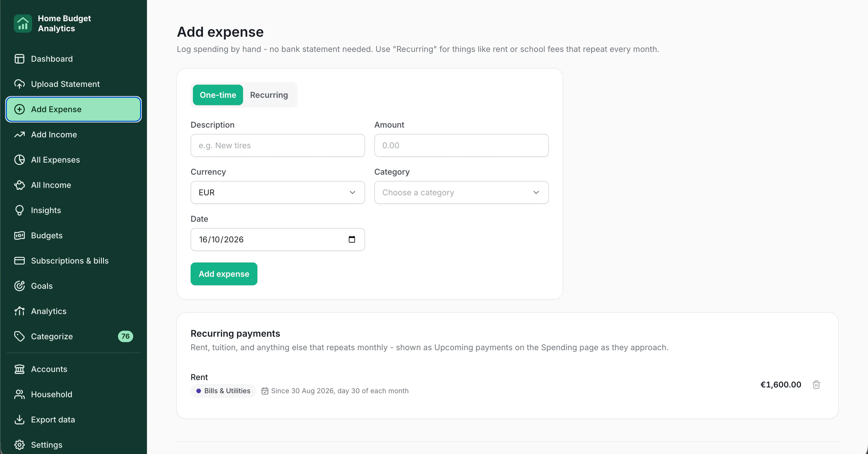
Task: Open All Expenses list
Action: point(73,160)
